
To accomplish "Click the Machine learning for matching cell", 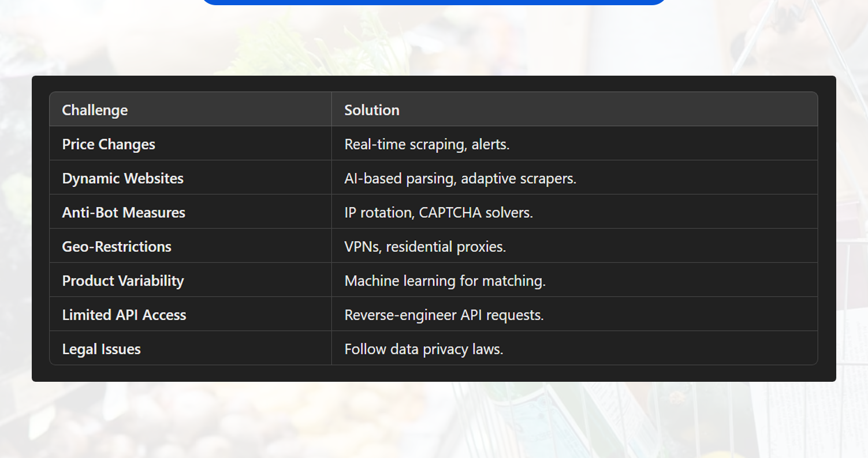I will point(445,280).
